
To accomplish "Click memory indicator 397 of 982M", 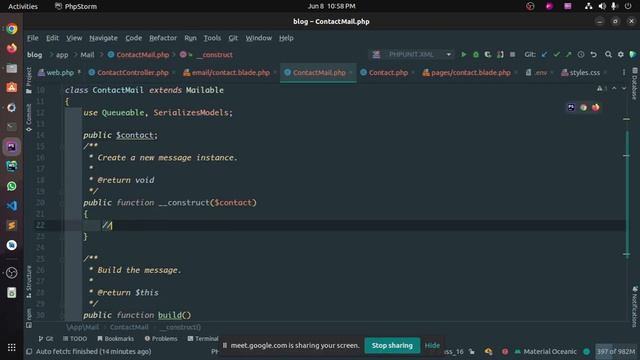I will pos(616,351).
